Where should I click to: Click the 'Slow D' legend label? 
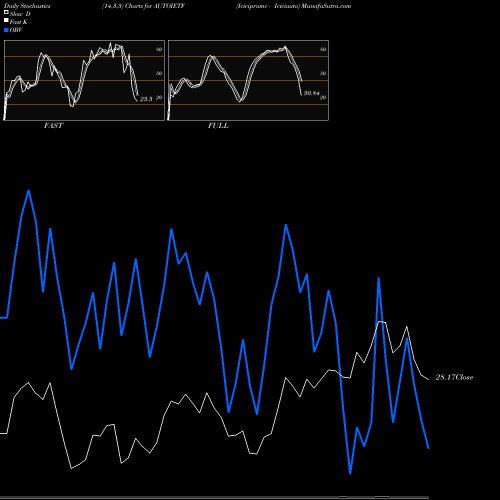(20, 14)
